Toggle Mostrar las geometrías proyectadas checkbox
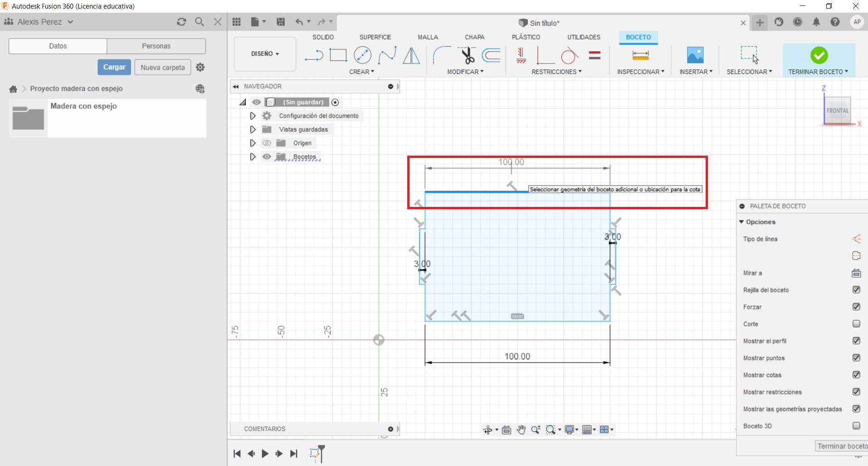 coord(856,409)
